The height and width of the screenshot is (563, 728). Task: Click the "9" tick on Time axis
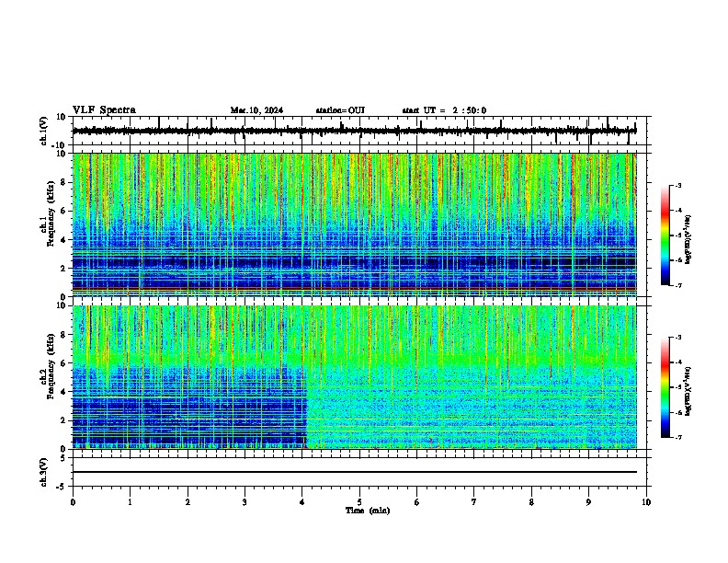(x=588, y=502)
